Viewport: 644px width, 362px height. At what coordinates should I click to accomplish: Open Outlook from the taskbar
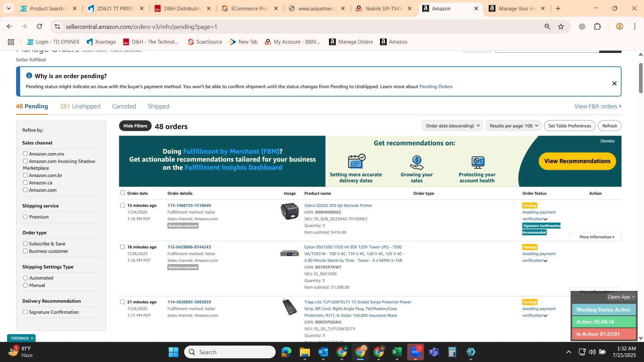323,352
